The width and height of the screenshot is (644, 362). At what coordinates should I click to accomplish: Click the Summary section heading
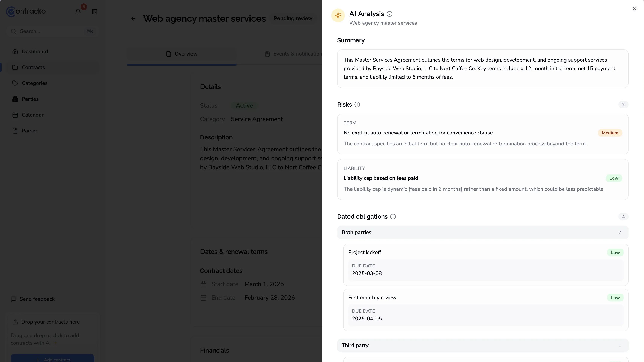pyautogui.click(x=351, y=40)
